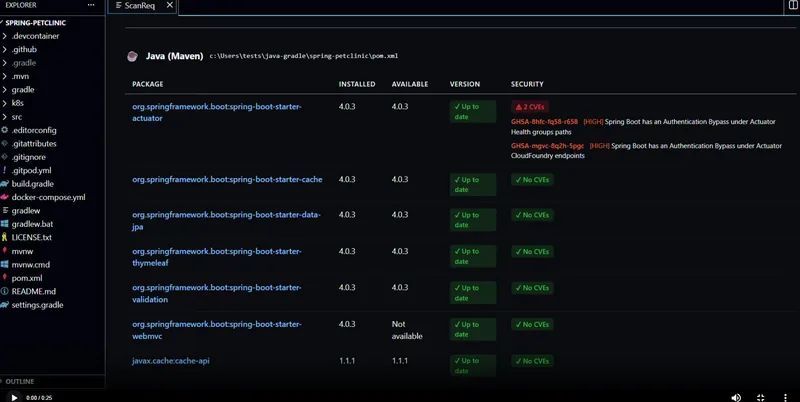The image size is (800, 402).
Task: Expand the k8s folder
Action: (x=17, y=103)
